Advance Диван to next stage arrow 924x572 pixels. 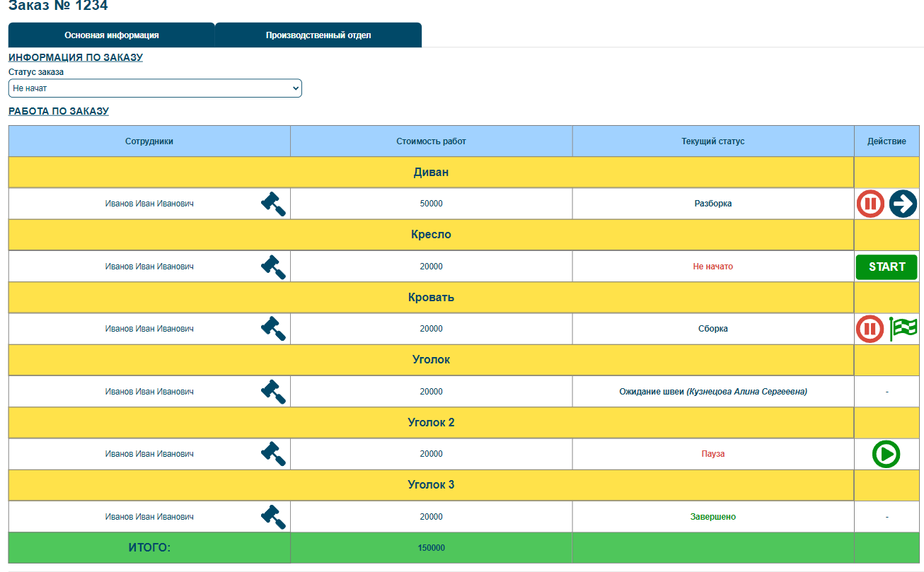(903, 204)
